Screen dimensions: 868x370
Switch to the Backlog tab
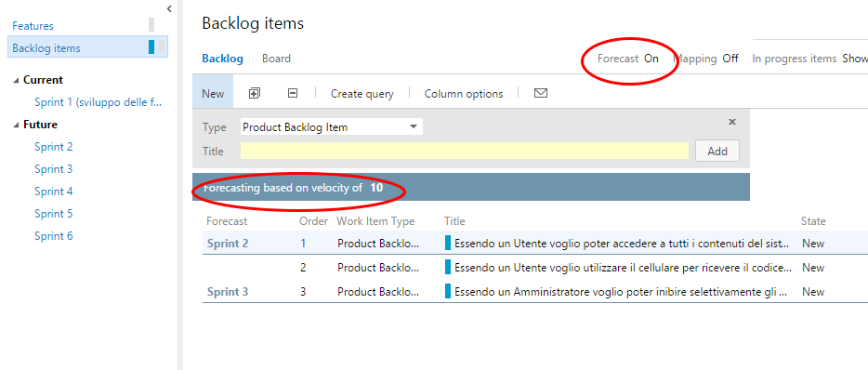[222, 59]
